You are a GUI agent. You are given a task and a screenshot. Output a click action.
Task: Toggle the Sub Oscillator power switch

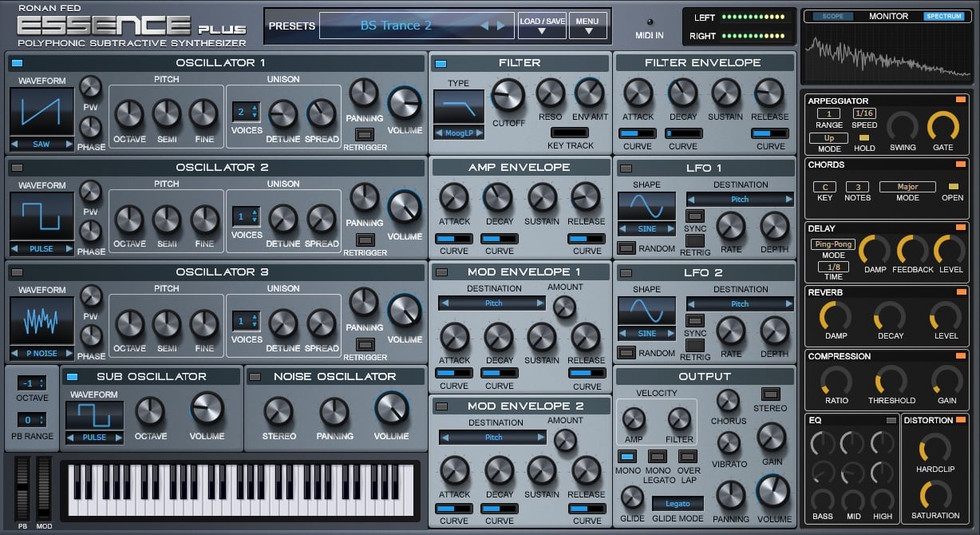73,377
